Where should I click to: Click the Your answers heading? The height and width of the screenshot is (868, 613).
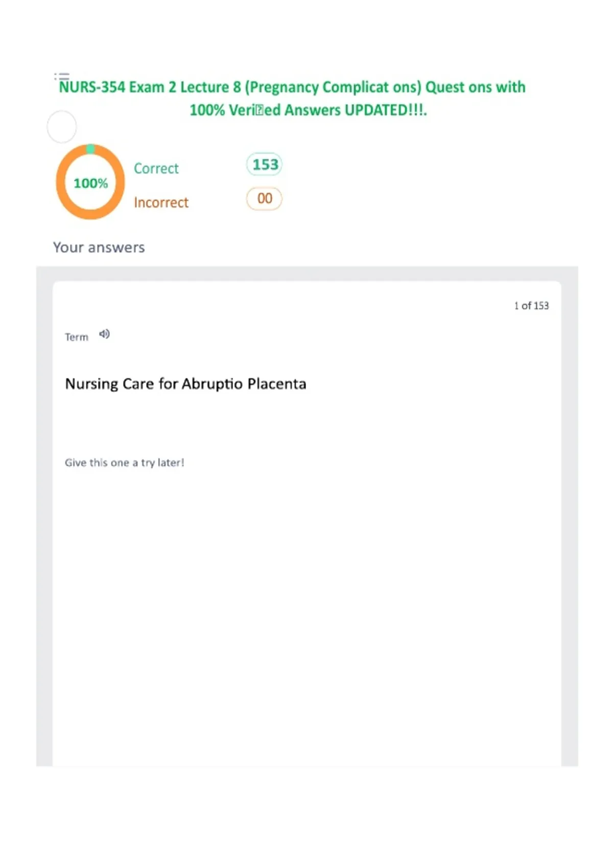point(99,247)
